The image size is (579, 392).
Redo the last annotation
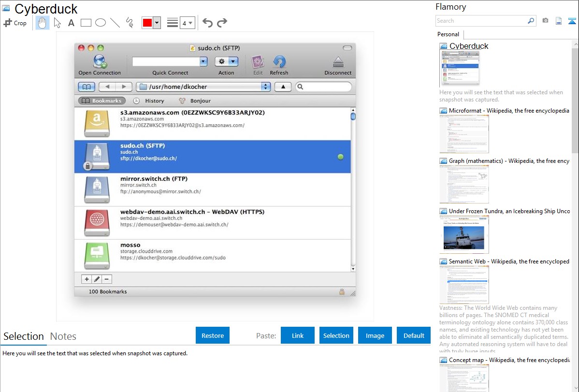(222, 23)
